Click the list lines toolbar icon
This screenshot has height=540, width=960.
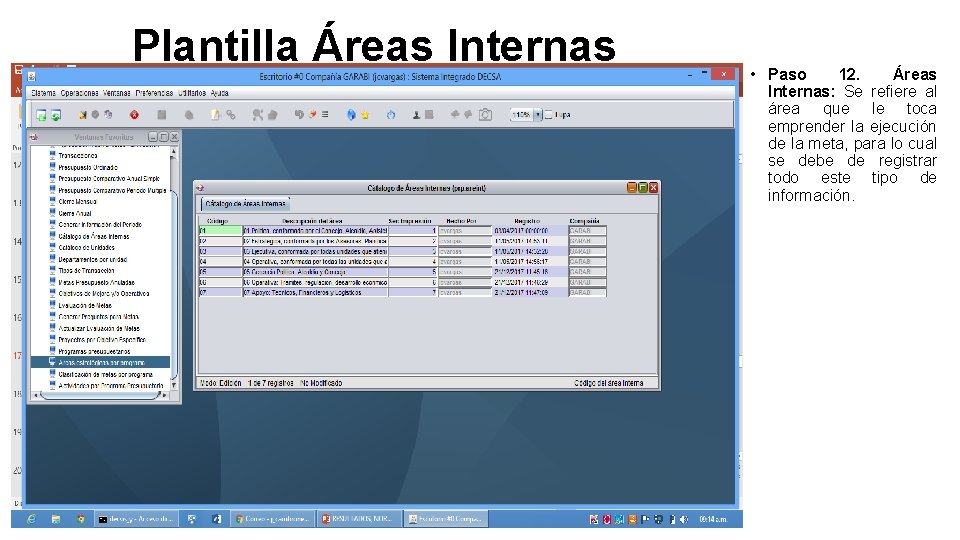click(x=325, y=114)
